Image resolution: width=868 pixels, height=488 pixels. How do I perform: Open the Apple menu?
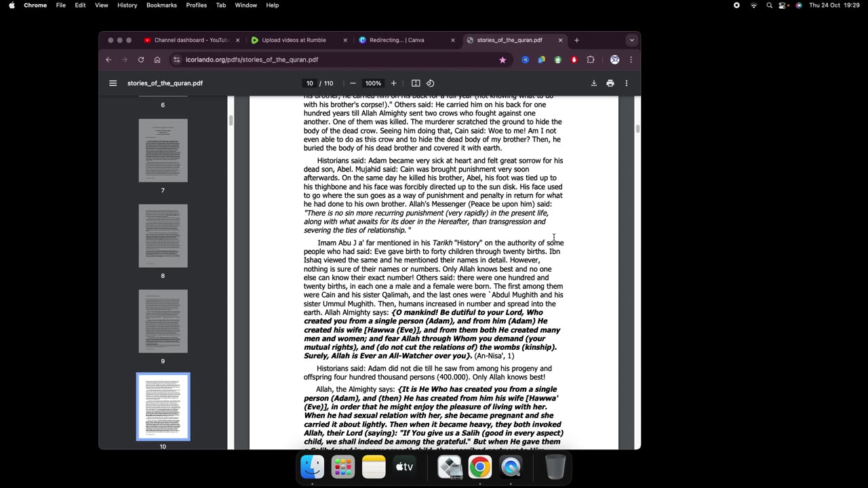12,5
